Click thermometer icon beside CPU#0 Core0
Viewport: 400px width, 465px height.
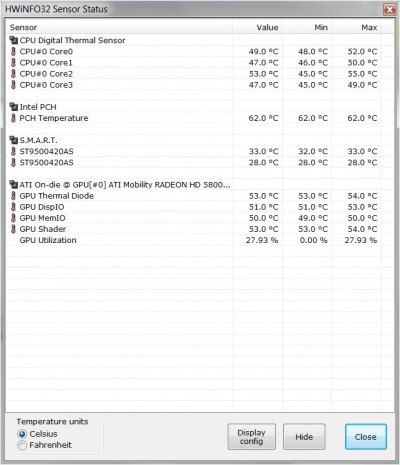(x=13, y=52)
